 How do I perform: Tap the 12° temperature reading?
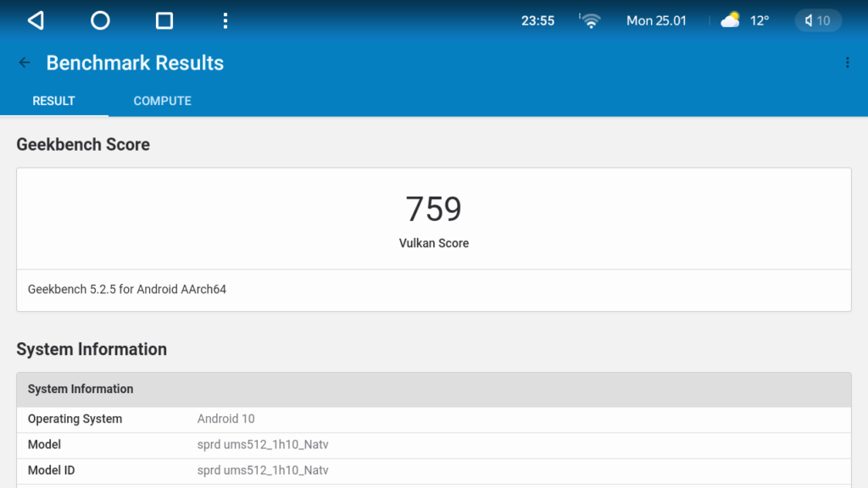(759, 20)
